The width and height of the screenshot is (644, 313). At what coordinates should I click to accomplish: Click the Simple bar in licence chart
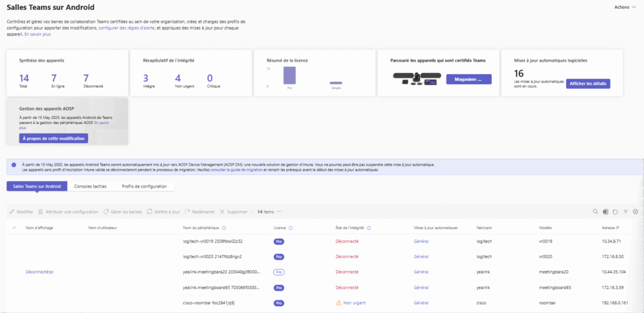[336, 83]
